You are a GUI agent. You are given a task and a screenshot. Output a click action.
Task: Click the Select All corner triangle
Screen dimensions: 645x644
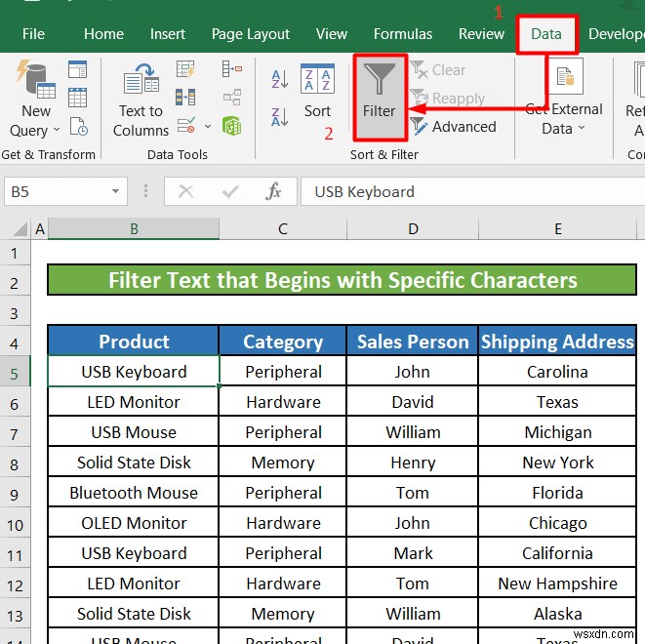click(x=20, y=228)
